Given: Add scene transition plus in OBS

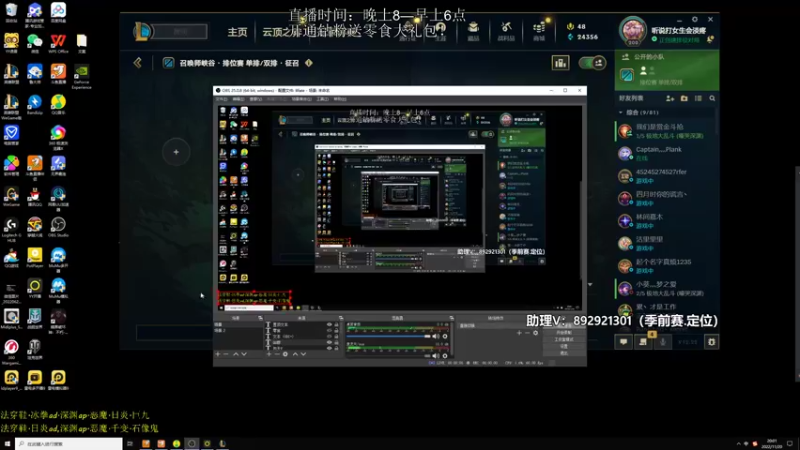Looking at the screenshot, I should (x=519, y=333).
